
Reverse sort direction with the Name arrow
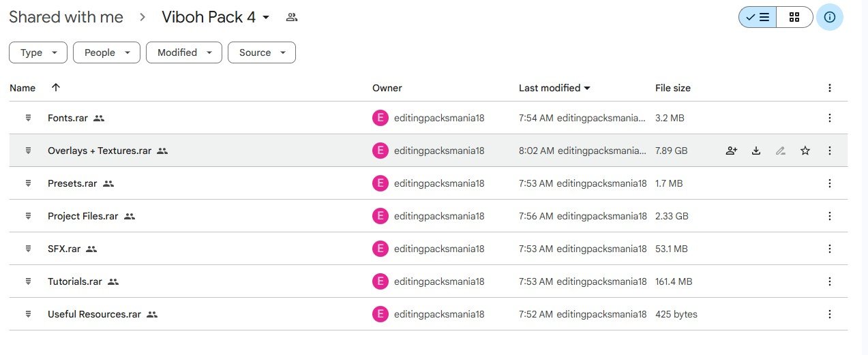56,88
